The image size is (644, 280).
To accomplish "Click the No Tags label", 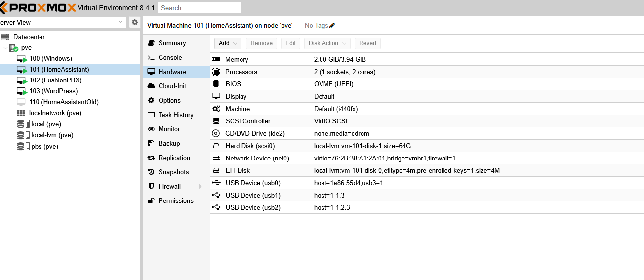I will point(316,26).
